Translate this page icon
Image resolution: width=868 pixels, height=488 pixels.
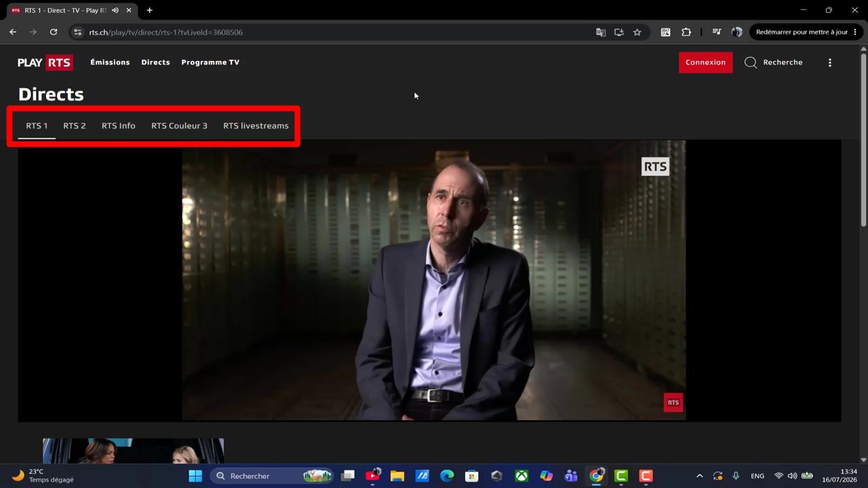[601, 32]
